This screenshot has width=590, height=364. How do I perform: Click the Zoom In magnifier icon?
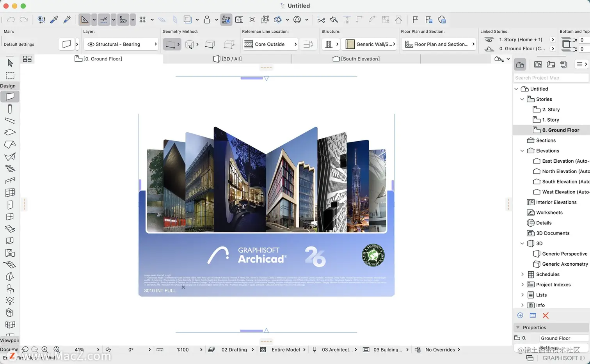(45, 350)
